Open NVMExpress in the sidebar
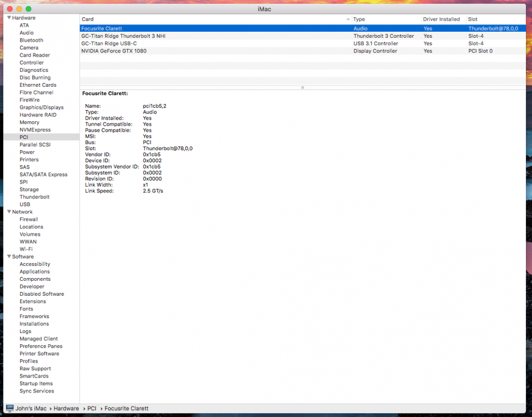Image resolution: width=532 pixels, height=417 pixels. (35, 130)
